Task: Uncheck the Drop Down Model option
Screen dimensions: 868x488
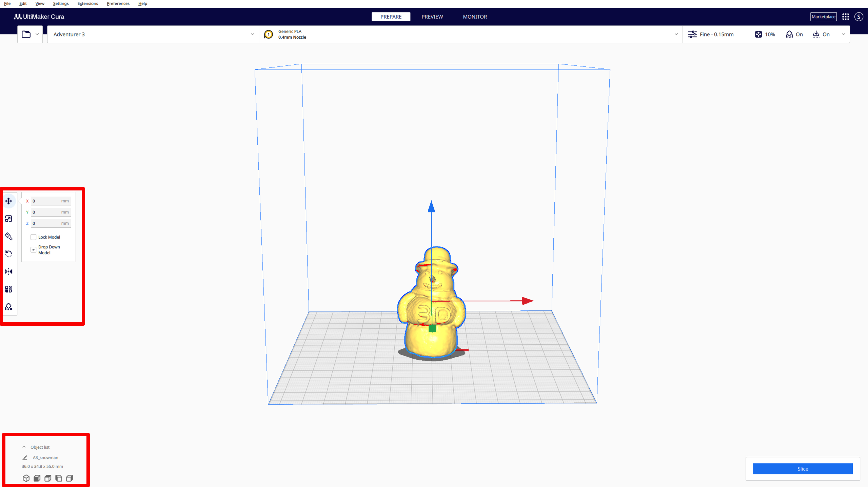Action: pyautogui.click(x=33, y=249)
